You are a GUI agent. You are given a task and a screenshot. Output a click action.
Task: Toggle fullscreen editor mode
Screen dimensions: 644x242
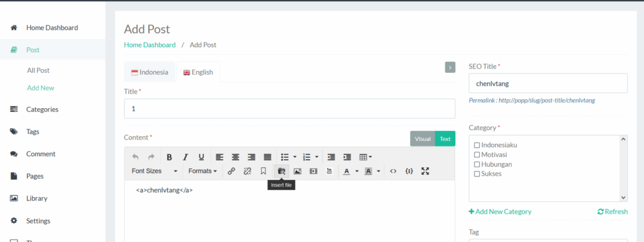tap(425, 171)
